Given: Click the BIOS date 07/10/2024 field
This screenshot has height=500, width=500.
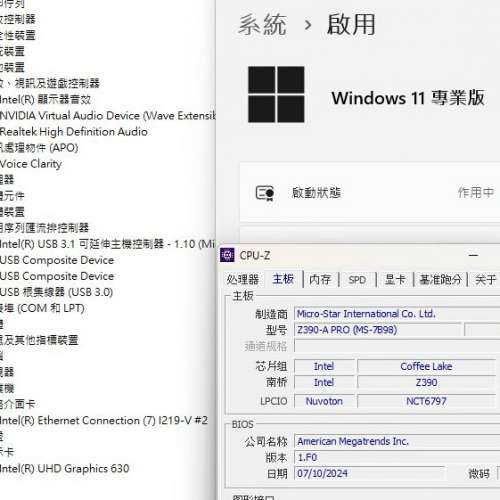Looking at the screenshot, I should coord(369,473).
